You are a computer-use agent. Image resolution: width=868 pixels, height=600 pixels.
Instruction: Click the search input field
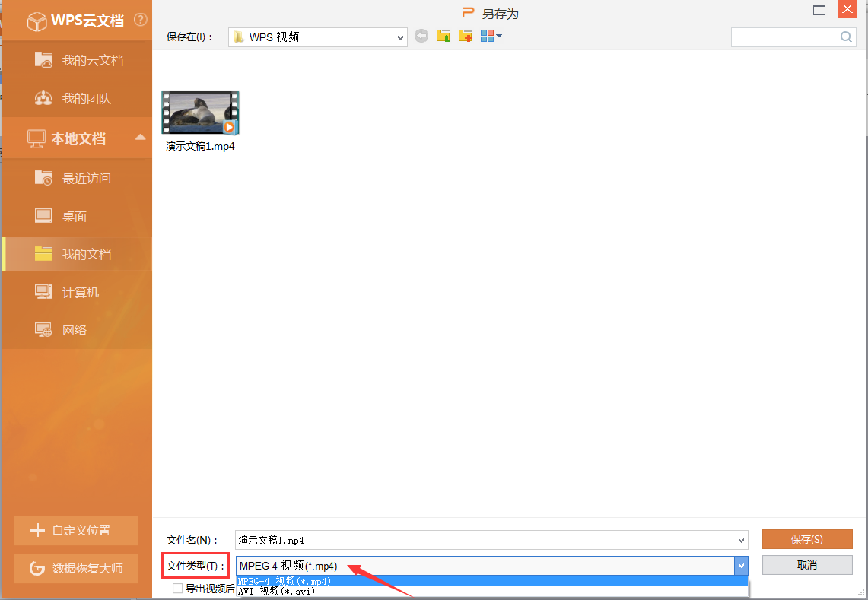(x=785, y=37)
